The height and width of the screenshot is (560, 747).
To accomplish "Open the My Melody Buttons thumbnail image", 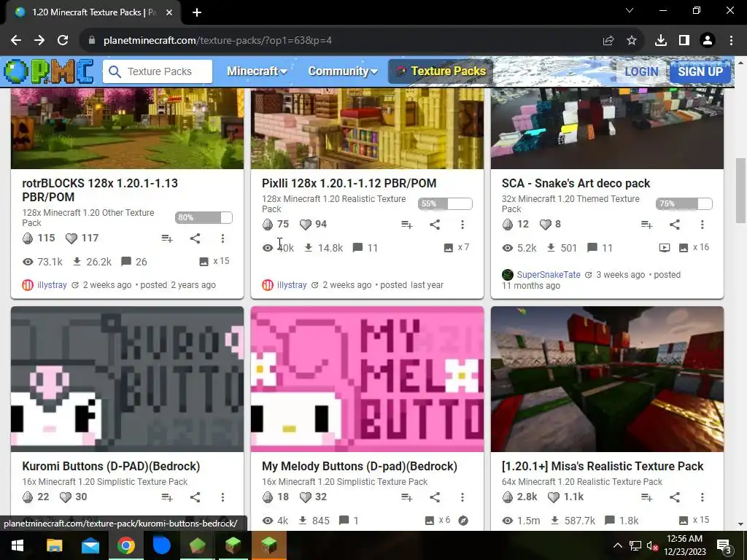I will pyautogui.click(x=368, y=379).
